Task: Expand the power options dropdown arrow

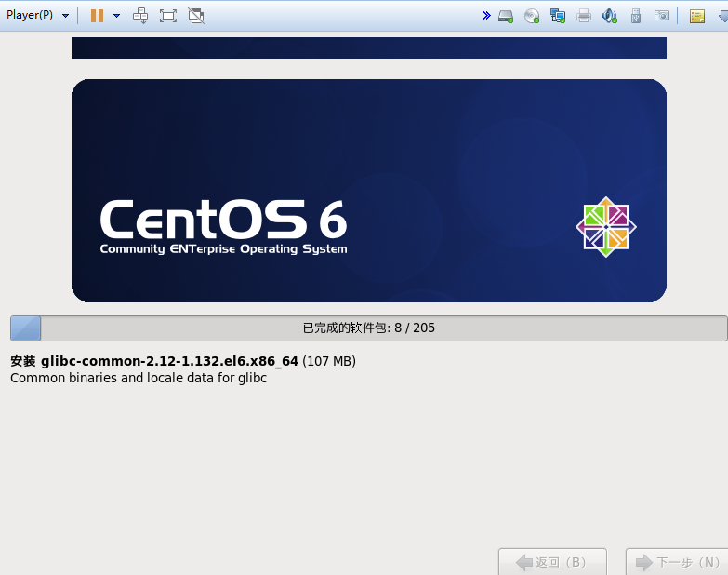Action: pyautogui.click(x=116, y=16)
